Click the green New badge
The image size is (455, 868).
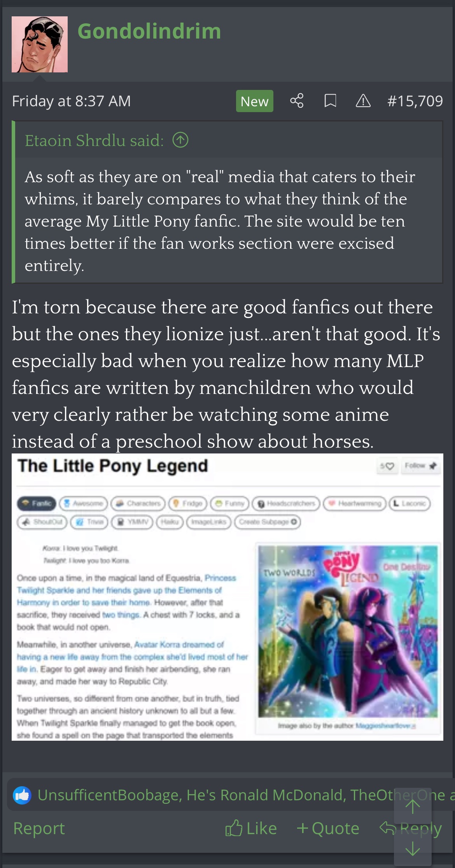255,101
